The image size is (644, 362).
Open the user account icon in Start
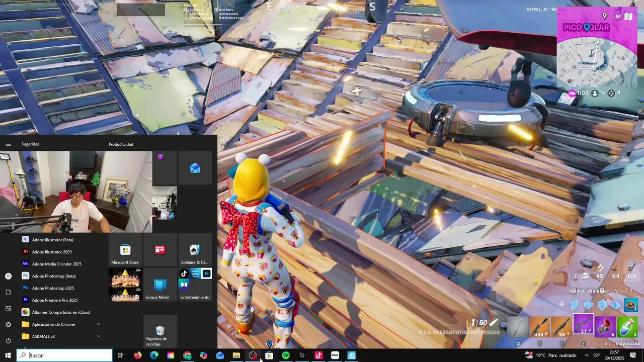pos(8,276)
